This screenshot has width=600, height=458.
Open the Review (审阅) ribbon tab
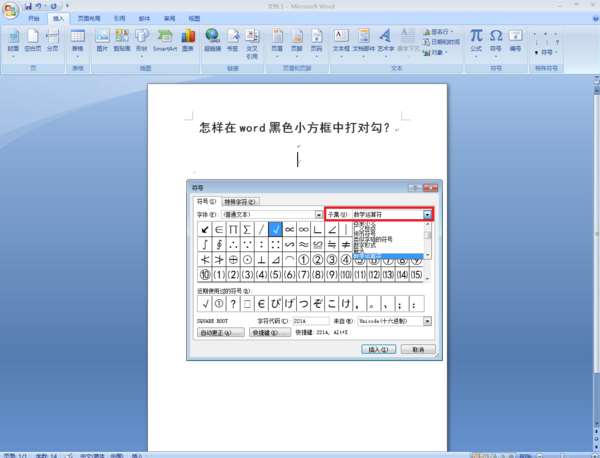click(170, 18)
